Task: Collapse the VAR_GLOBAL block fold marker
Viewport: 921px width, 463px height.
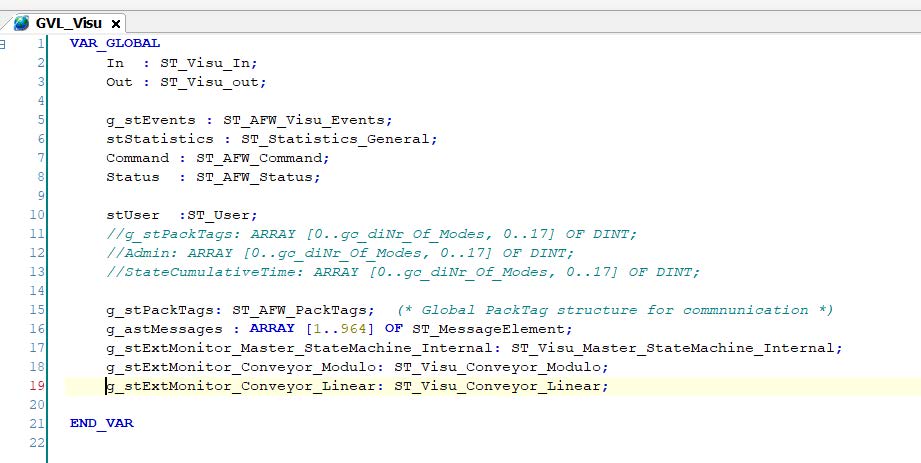Action: pos(6,43)
